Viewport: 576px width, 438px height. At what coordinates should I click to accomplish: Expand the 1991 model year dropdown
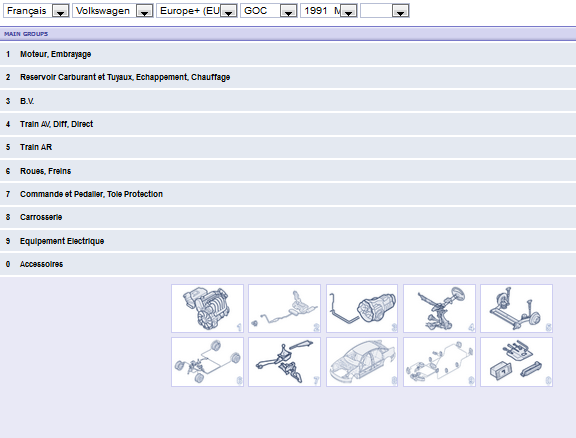tap(329, 11)
